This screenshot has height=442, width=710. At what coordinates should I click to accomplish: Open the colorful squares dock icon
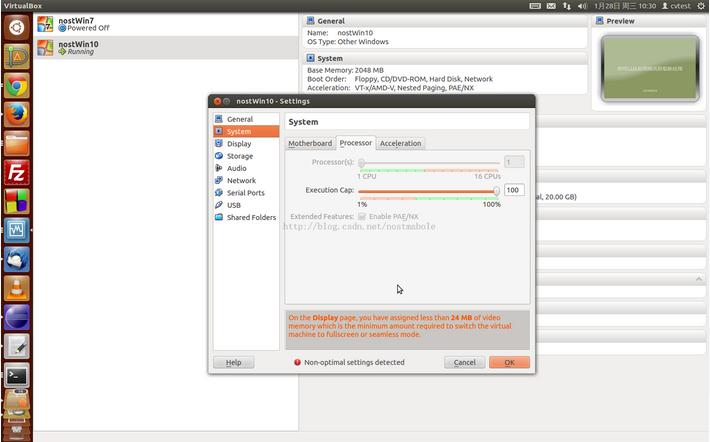(x=17, y=201)
